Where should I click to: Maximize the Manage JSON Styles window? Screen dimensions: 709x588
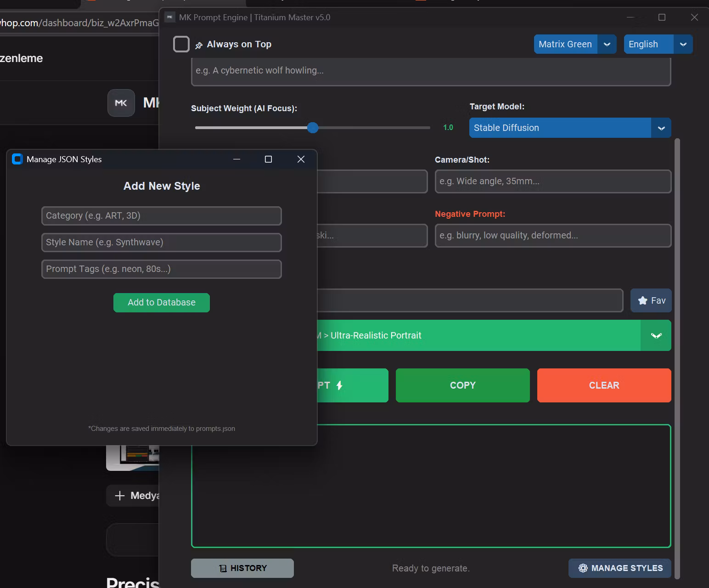tap(268, 159)
